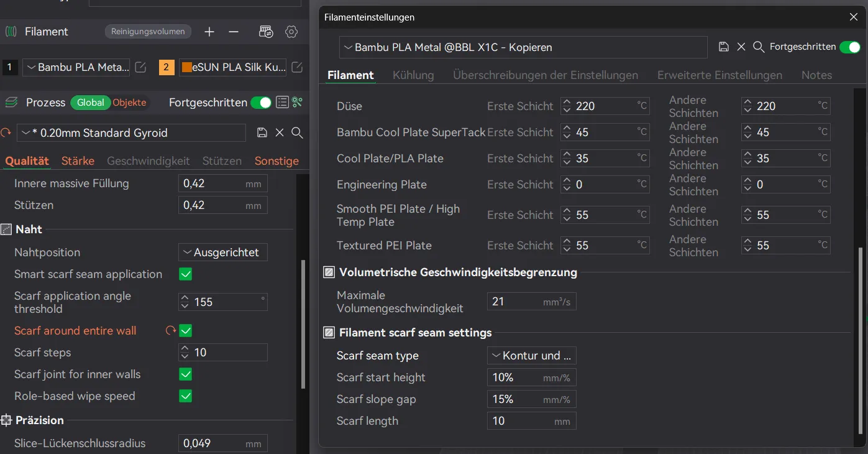Search process settings with magnifier icon
868x454 pixels.
coord(298,132)
